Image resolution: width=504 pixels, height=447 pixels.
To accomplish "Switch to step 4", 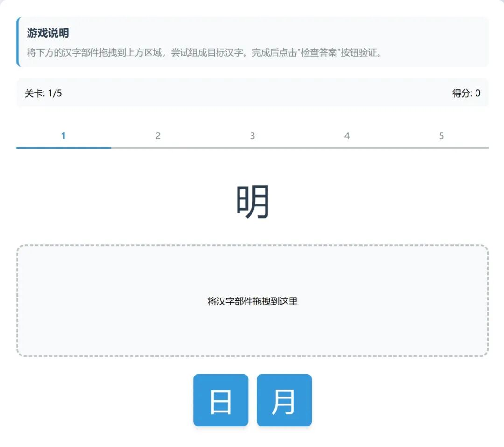I will coord(347,135).
